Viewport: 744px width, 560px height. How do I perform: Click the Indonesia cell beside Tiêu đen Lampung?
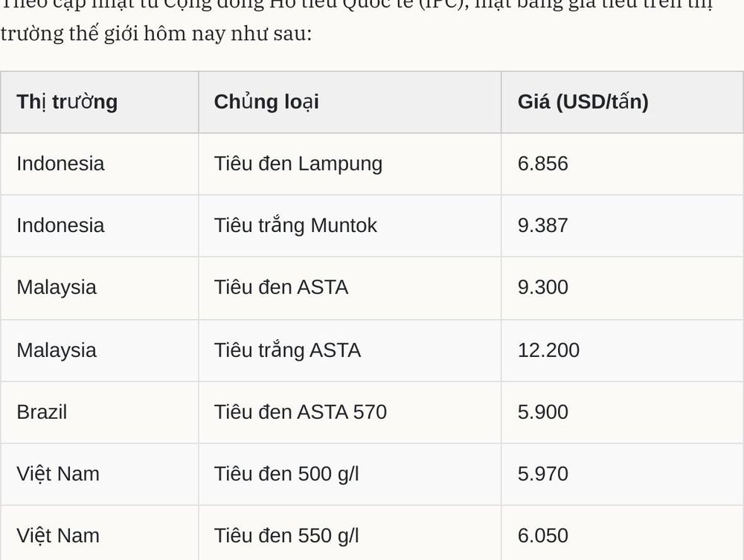point(100,164)
